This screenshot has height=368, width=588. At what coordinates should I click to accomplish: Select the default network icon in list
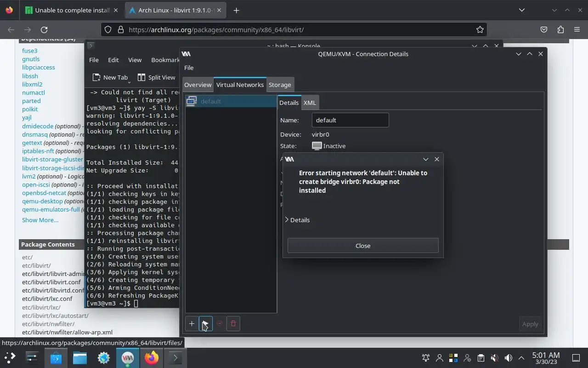192,101
